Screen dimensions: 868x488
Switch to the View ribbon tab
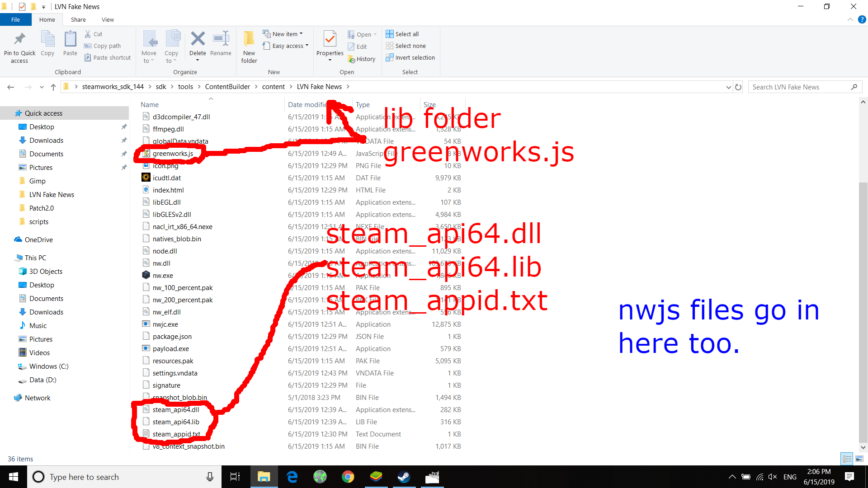tap(108, 19)
